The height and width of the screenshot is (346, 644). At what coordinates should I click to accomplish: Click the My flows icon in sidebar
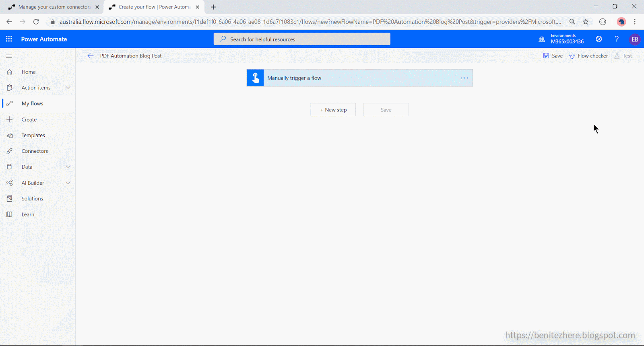coord(10,103)
